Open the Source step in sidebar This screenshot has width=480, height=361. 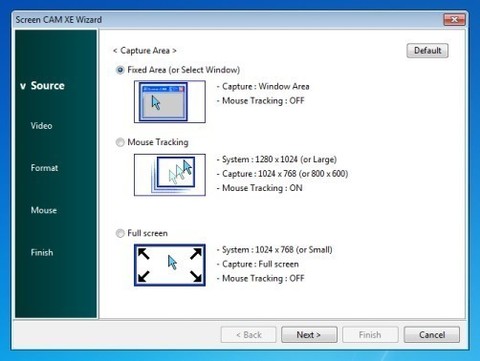pyautogui.click(x=47, y=86)
